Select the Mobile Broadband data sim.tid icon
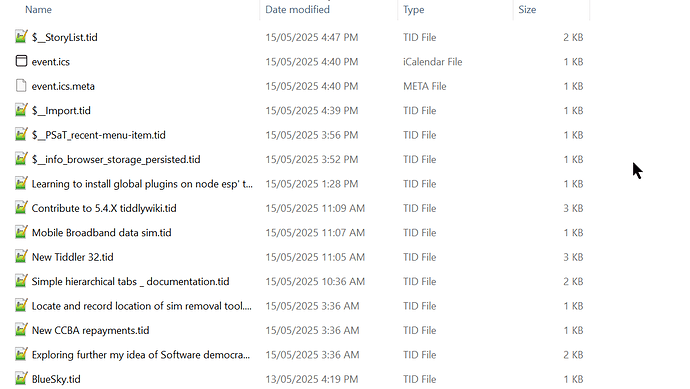 click(x=21, y=231)
